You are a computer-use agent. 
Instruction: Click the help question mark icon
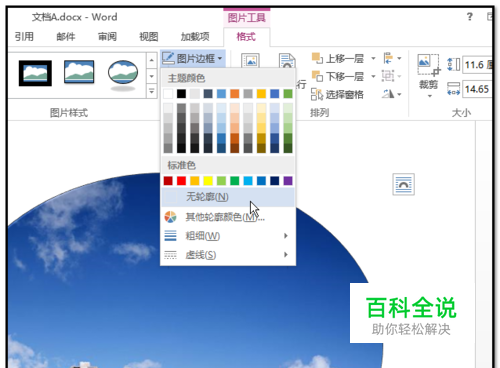[x=470, y=17]
